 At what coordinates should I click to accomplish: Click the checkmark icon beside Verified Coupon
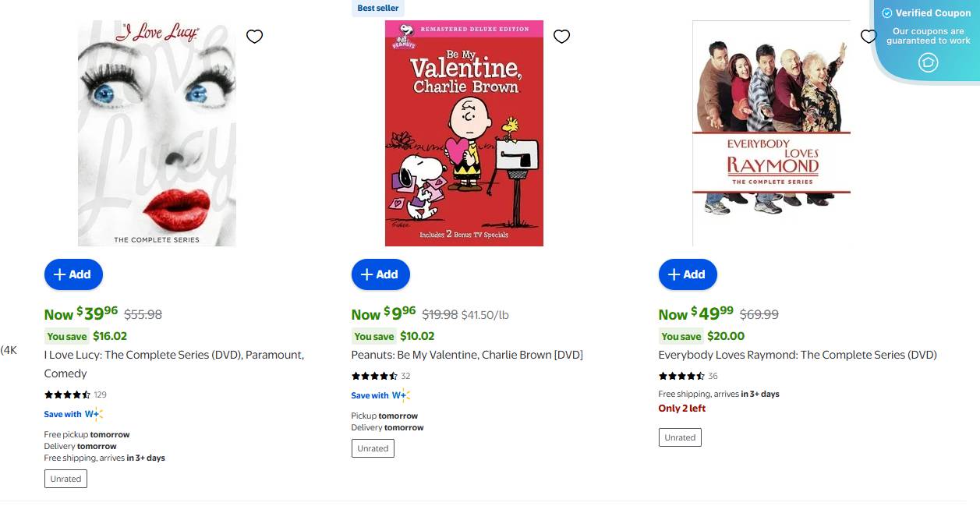[887, 12]
